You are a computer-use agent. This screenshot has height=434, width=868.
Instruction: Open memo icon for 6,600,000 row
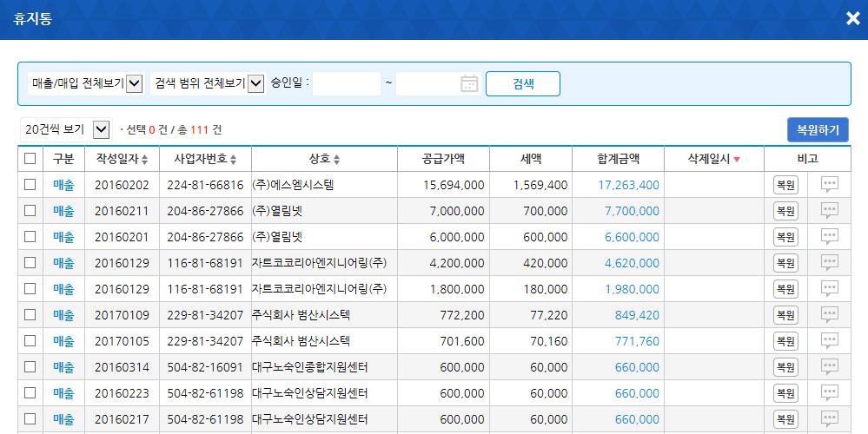[829, 237]
